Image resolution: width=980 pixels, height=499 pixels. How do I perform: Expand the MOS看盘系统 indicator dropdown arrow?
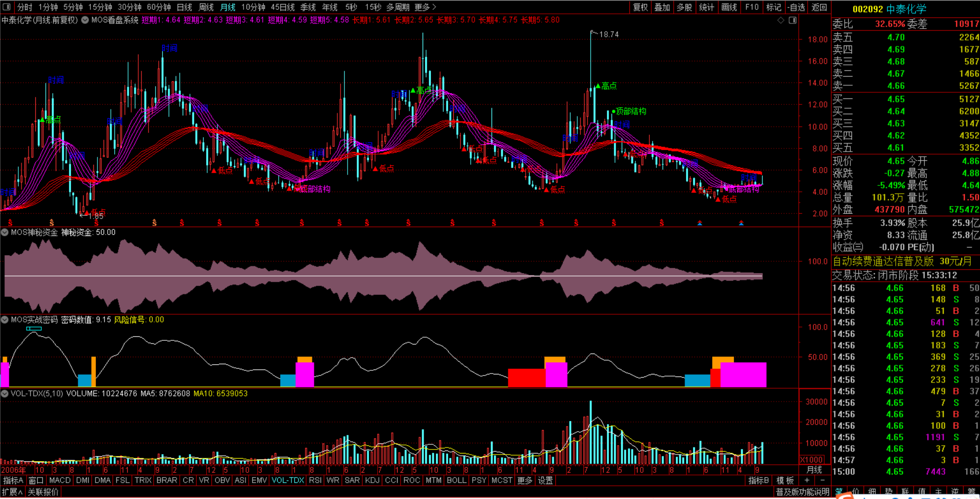pyautogui.click(x=85, y=20)
